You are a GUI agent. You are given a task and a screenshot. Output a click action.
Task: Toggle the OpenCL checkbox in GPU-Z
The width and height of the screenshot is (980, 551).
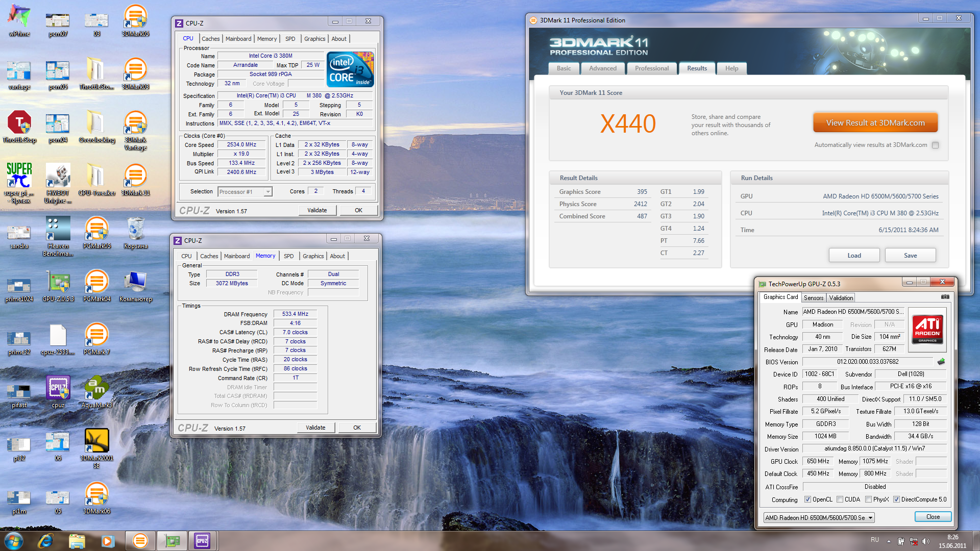807,499
